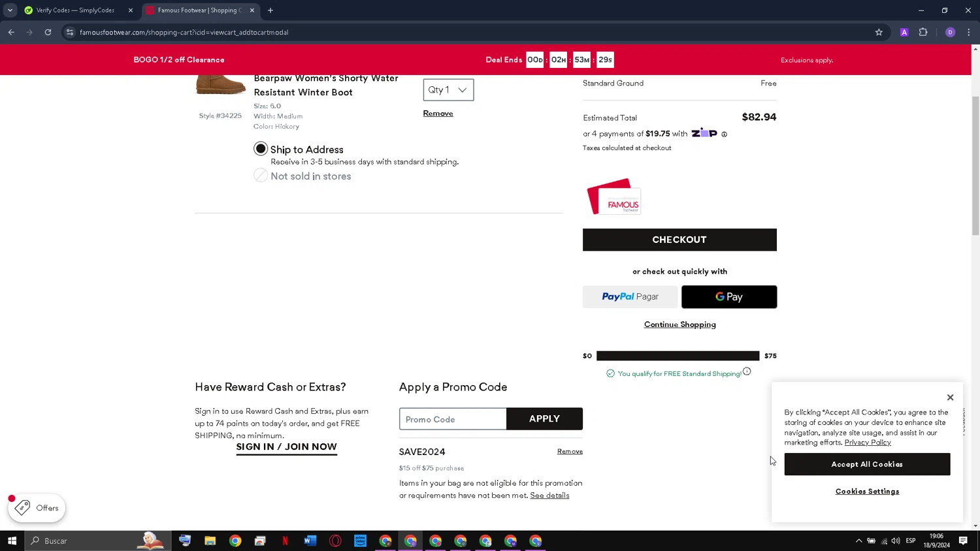Click the Buscar taskbar search box
980x551 pixels.
click(98, 541)
